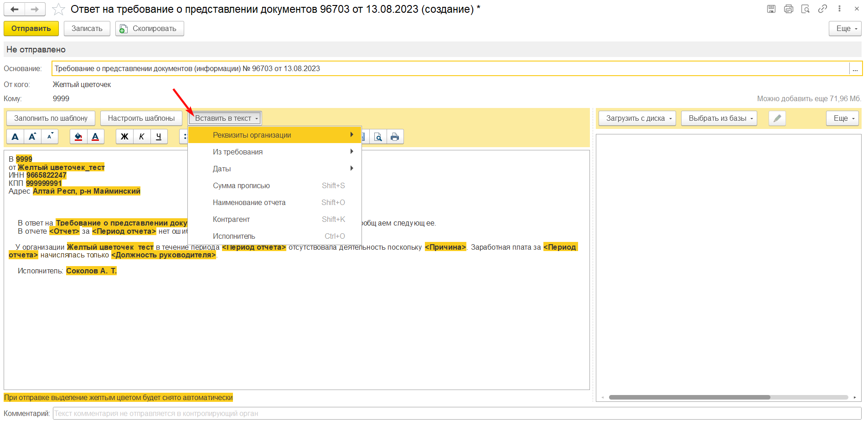
Task: Click placeholder <Должность руководителя>
Action: 164,255
